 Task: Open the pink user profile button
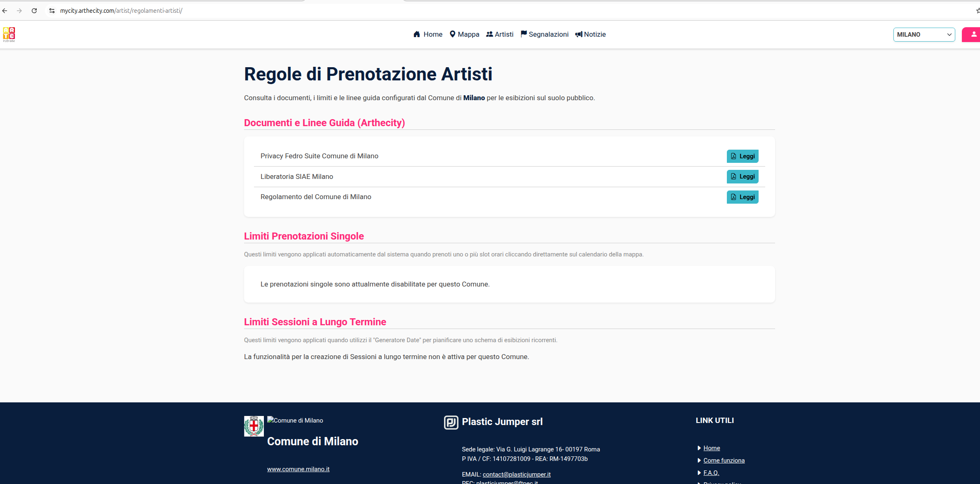pyautogui.click(x=971, y=35)
